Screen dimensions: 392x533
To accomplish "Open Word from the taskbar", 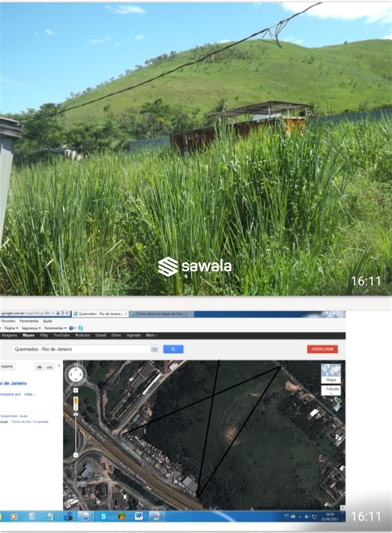I will [x=139, y=516].
